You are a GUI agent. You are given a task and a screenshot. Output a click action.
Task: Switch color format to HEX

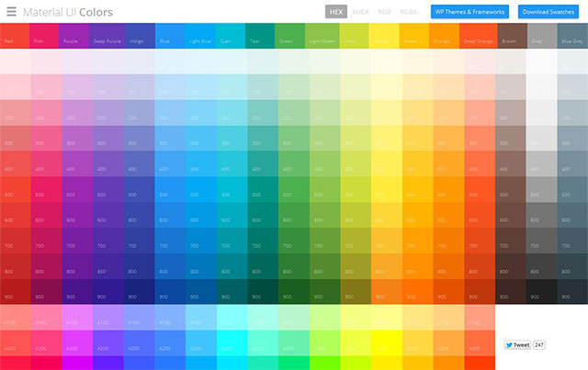click(x=336, y=12)
